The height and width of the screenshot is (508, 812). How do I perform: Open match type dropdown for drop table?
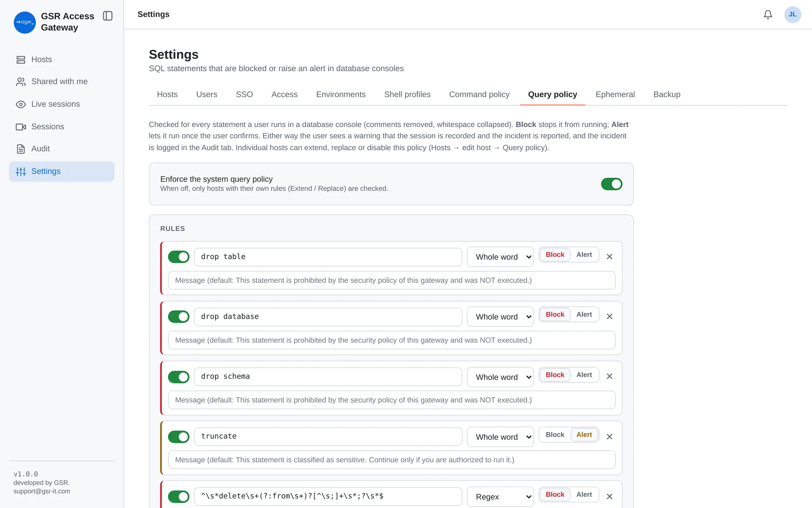pos(500,257)
